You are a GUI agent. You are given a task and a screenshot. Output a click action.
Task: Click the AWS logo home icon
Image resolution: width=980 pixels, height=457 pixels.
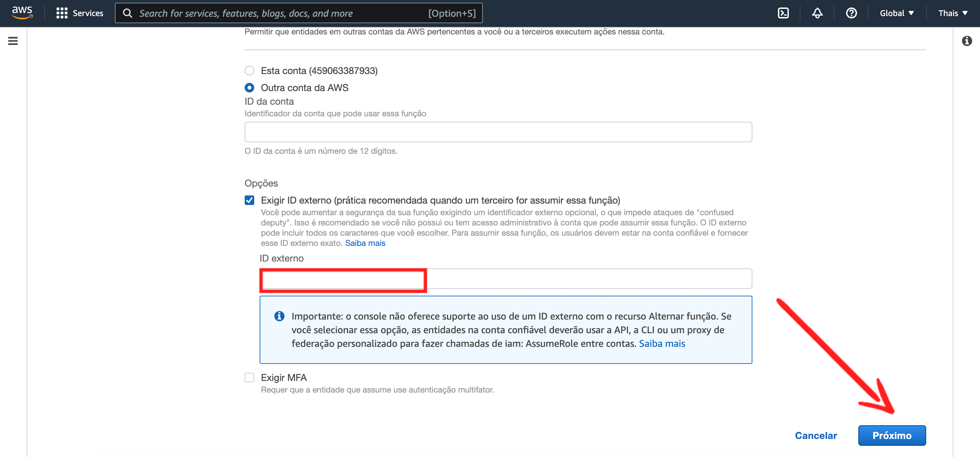pos(22,13)
